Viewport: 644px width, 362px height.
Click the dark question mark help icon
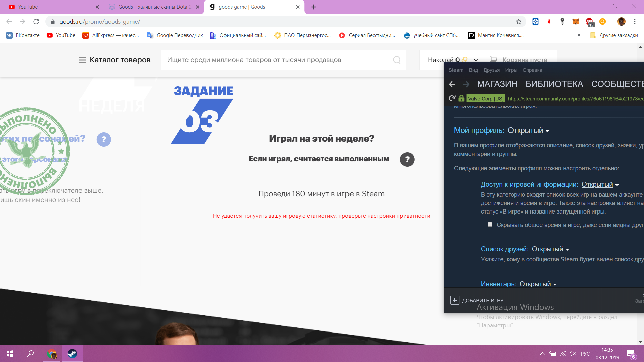pos(407,159)
